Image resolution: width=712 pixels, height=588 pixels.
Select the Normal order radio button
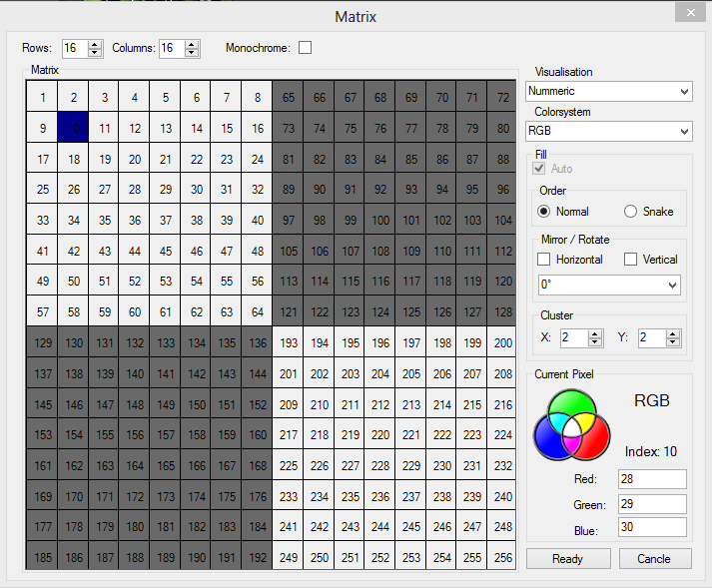(544, 212)
